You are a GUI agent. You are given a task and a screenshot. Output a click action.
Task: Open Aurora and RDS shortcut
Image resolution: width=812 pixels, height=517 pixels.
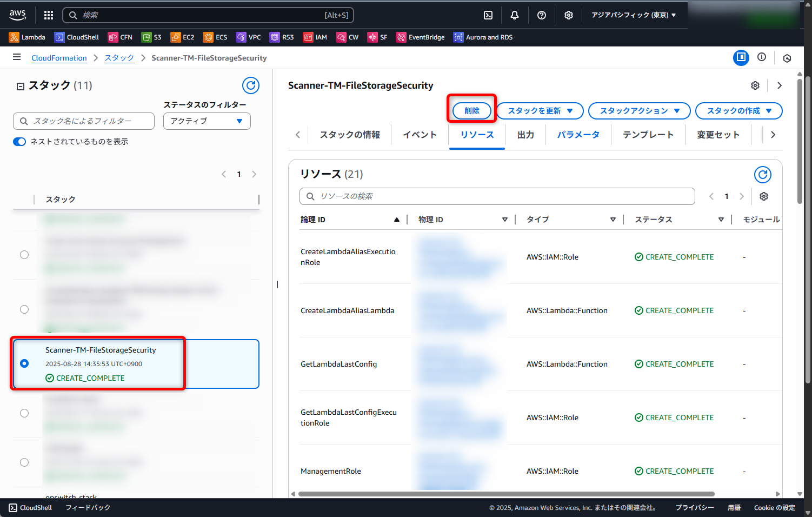coord(483,37)
